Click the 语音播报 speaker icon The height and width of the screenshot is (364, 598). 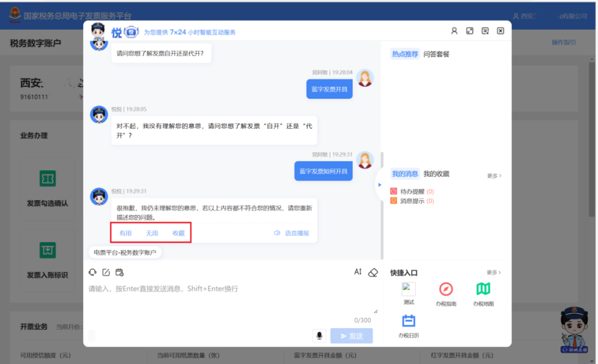[x=277, y=233]
